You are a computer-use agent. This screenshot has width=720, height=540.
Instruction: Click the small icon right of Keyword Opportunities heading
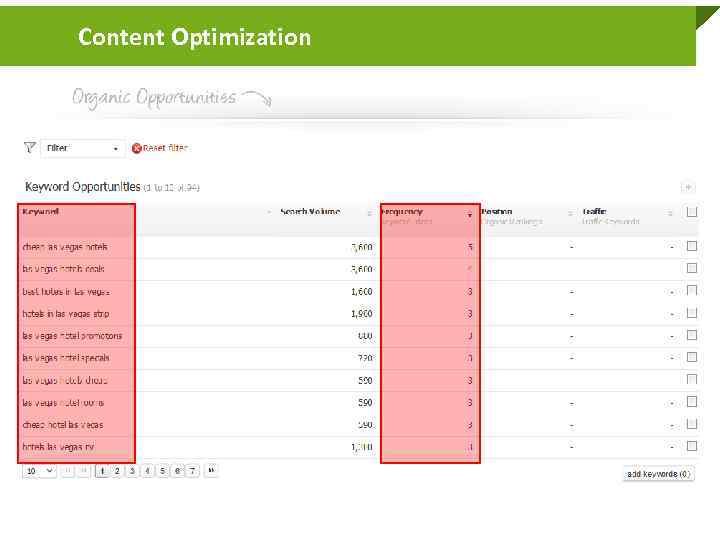tap(688, 187)
